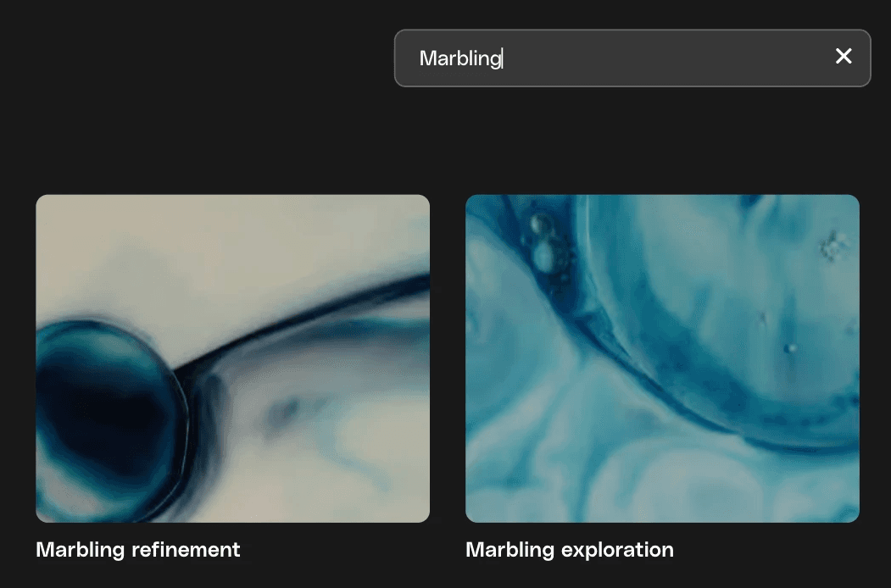
Task: Click the Marbling refinement title
Action: pos(138,550)
